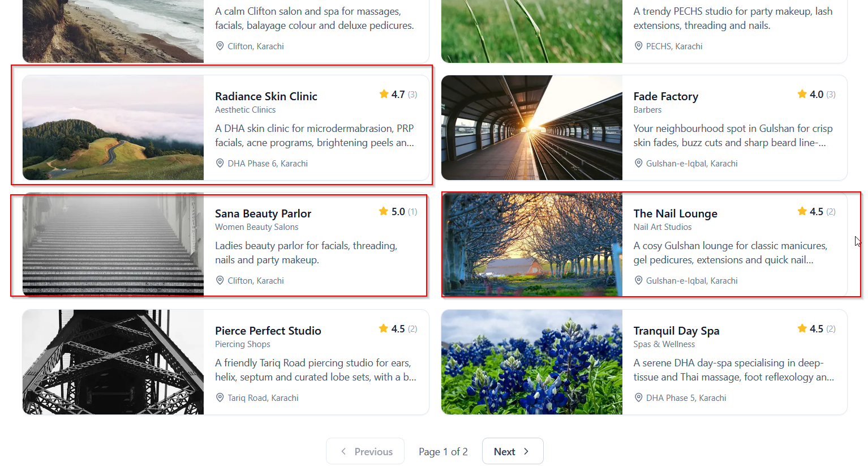Click the location pin beside DHA Phase 5, Karachi
Viewport: 868px width, 466px height.
pos(638,397)
